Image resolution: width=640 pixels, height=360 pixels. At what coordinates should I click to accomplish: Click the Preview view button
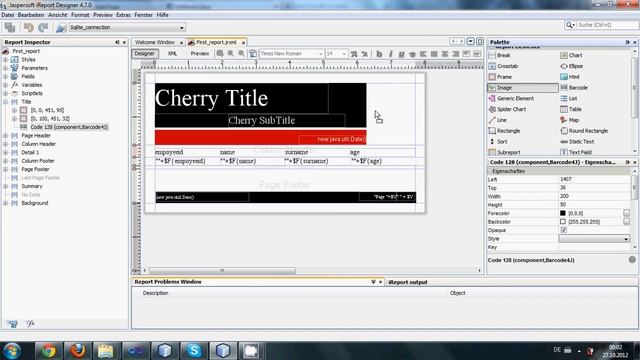[x=200, y=53]
